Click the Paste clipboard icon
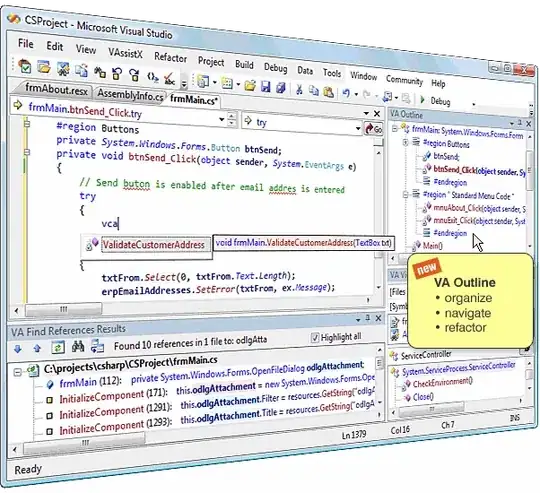The height and width of the screenshot is (493, 540). [329, 92]
